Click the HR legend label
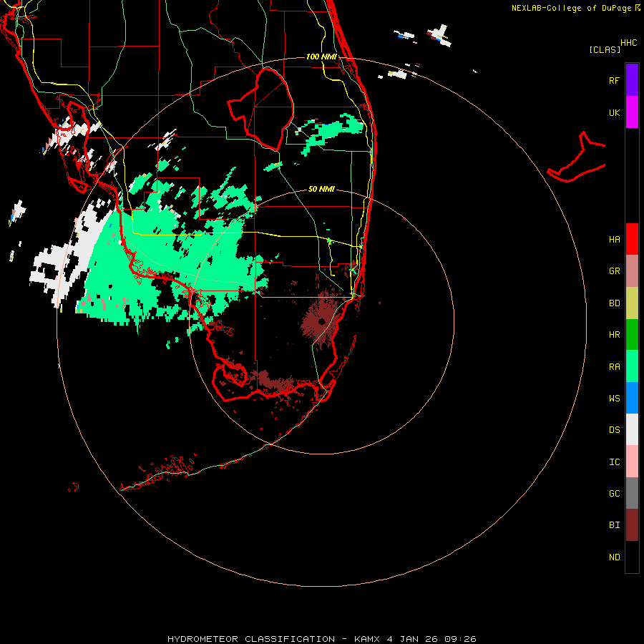The height and width of the screenshot is (644, 644). tap(614, 335)
